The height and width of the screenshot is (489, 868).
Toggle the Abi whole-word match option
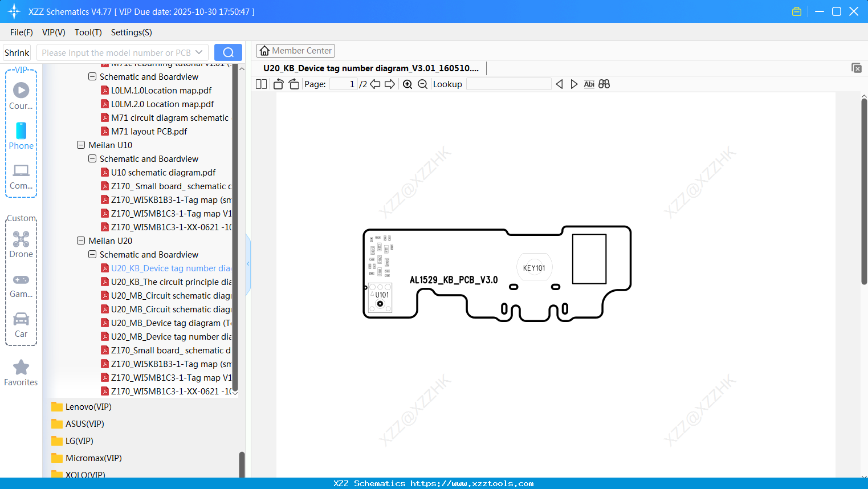point(589,84)
